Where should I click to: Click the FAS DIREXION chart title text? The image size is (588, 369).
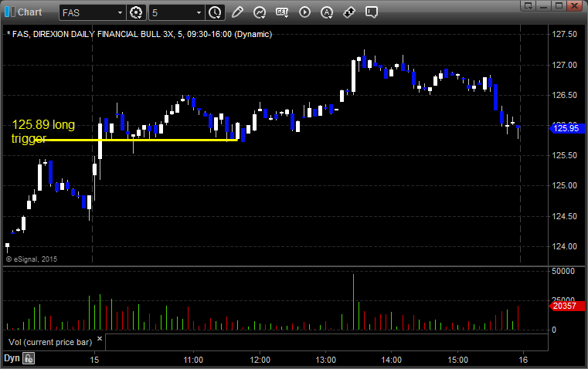click(x=140, y=34)
